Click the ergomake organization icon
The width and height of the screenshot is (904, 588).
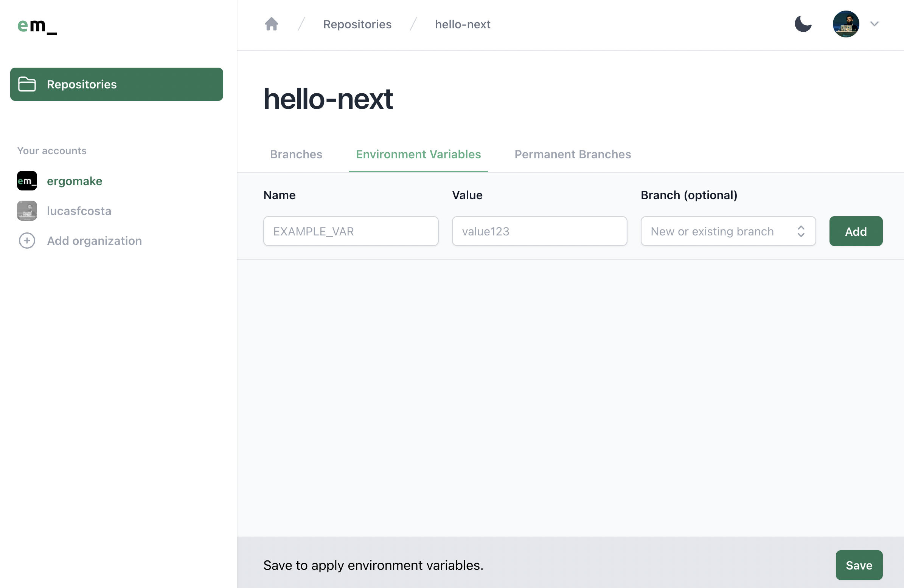coord(27,181)
